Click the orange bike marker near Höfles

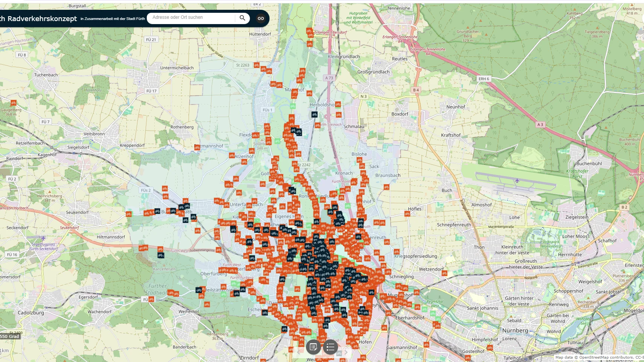(x=407, y=214)
